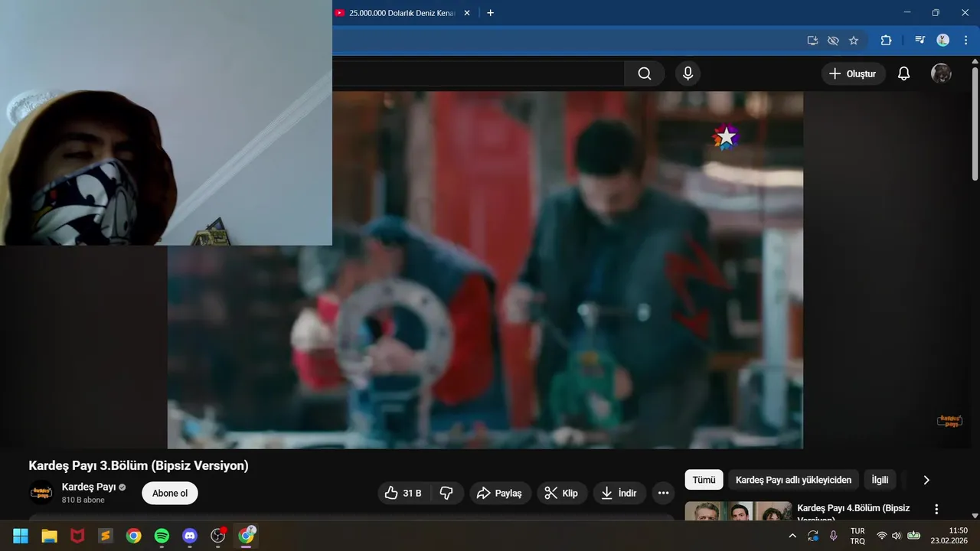980x551 pixels.
Task: Open the video's more actions ellipsis
Action: tap(664, 493)
